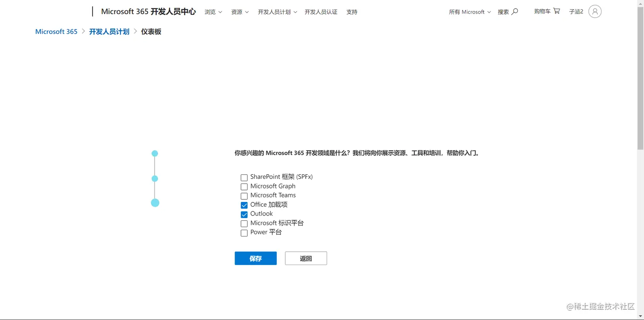Disable the Outlook selection
This screenshot has width=644, height=320.
tap(244, 214)
